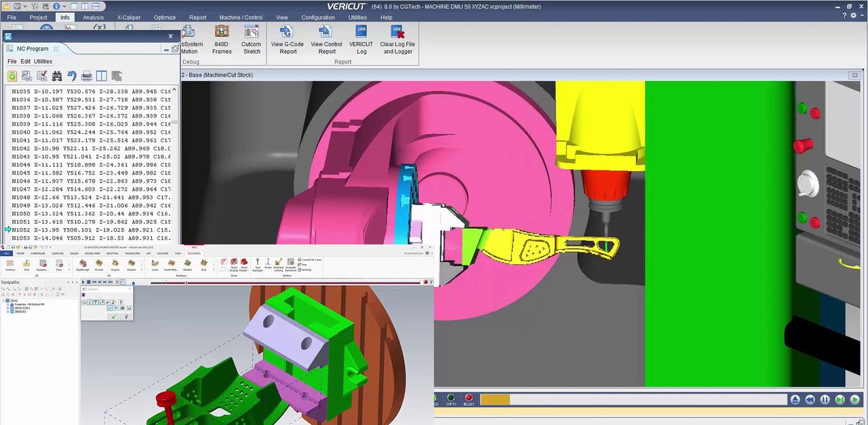The width and height of the screenshot is (868, 425).
Task: Open the Project menu
Action: point(38,18)
